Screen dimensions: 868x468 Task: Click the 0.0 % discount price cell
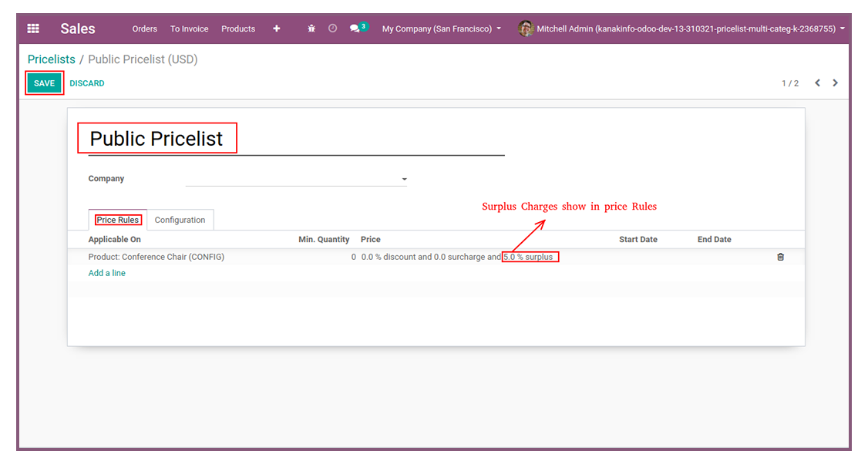point(456,257)
